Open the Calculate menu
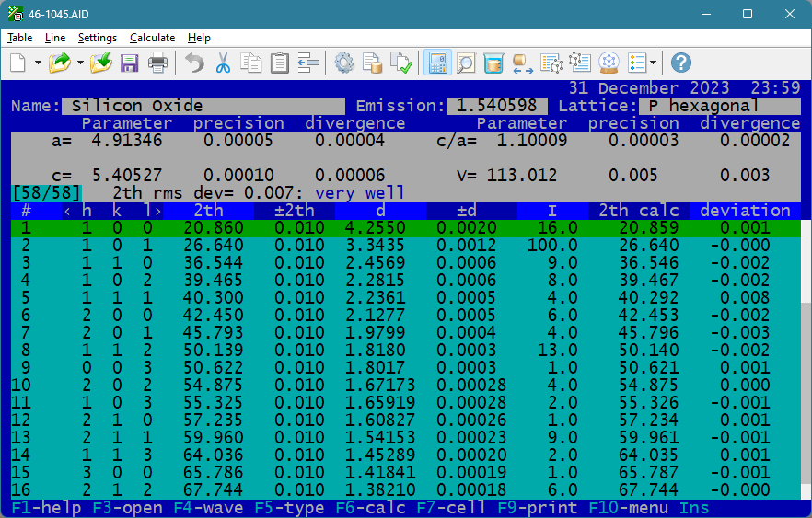The width and height of the screenshot is (812, 518). point(152,38)
